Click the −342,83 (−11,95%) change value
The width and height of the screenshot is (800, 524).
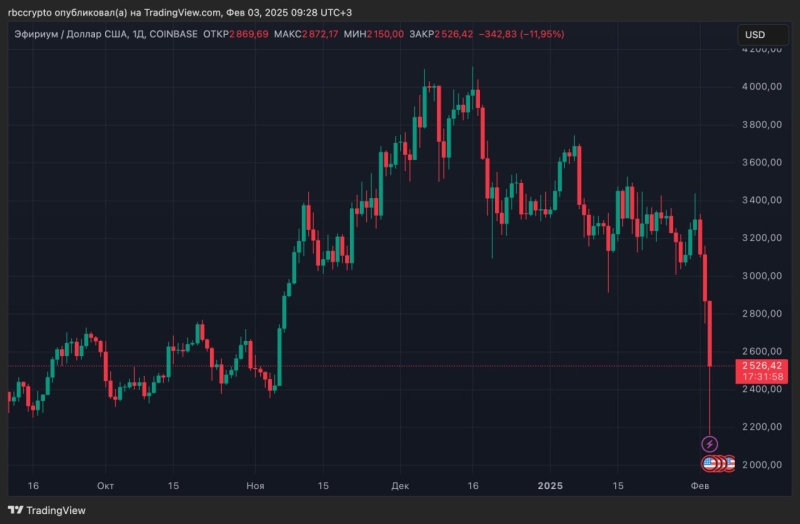522,34
